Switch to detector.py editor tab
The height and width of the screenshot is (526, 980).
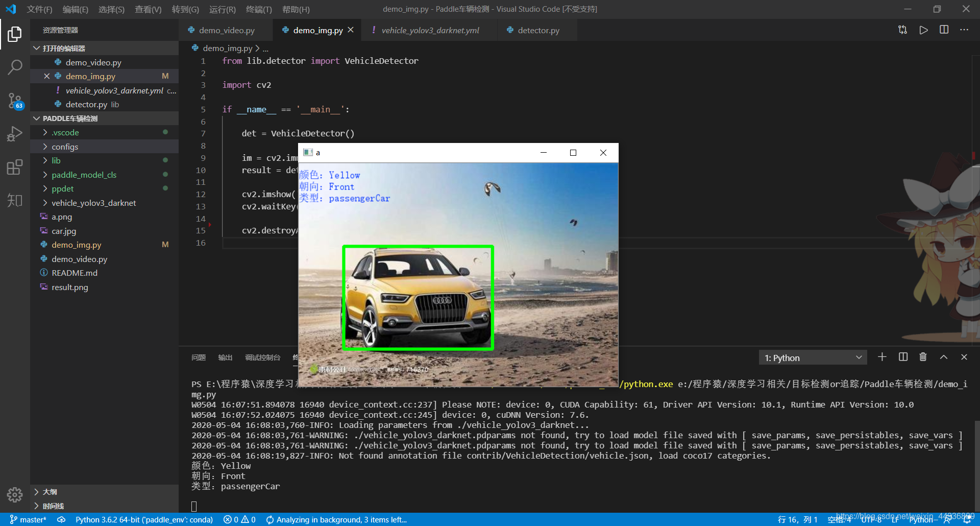pyautogui.click(x=538, y=30)
